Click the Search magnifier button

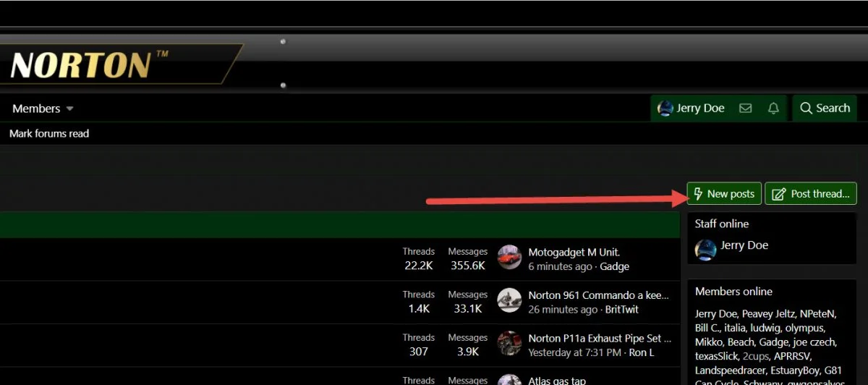coord(825,109)
